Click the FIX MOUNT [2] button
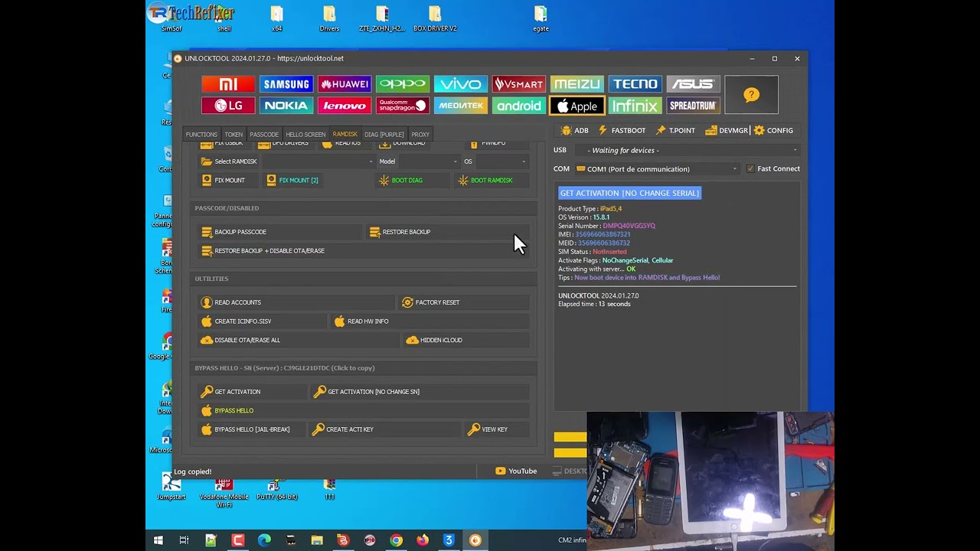The image size is (980, 551). click(292, 180)
